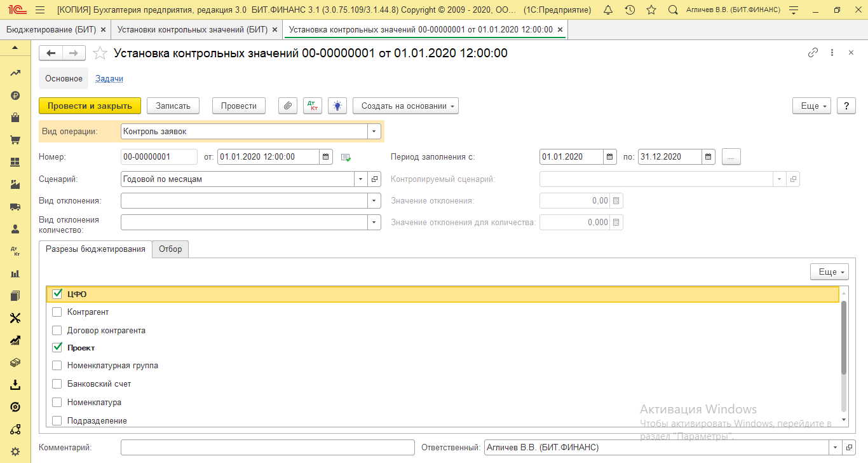Open the Задачи link

(x=109, y=79)
